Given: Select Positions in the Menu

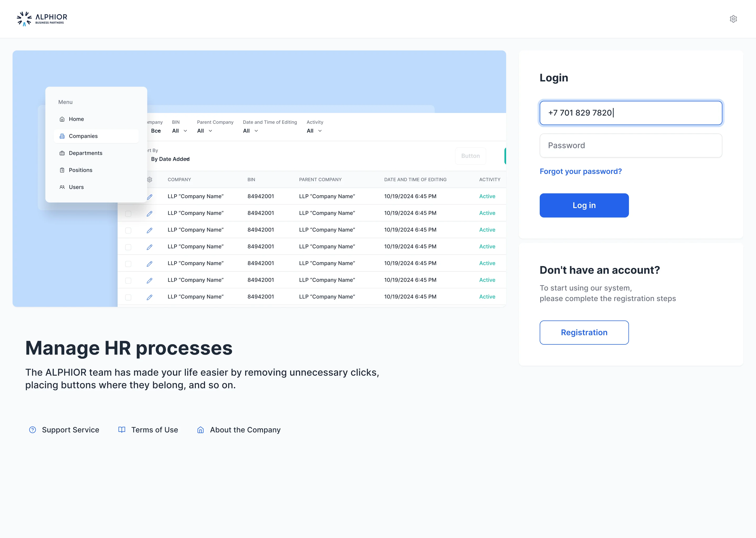Looking at the screenshot, I should tap(96, 170).
